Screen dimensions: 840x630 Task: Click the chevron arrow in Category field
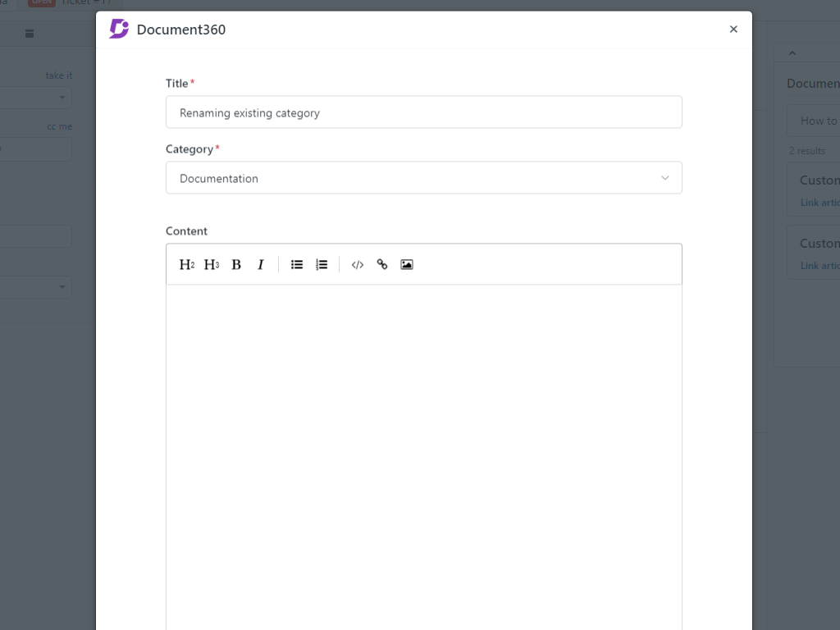(x=664, y=178)
